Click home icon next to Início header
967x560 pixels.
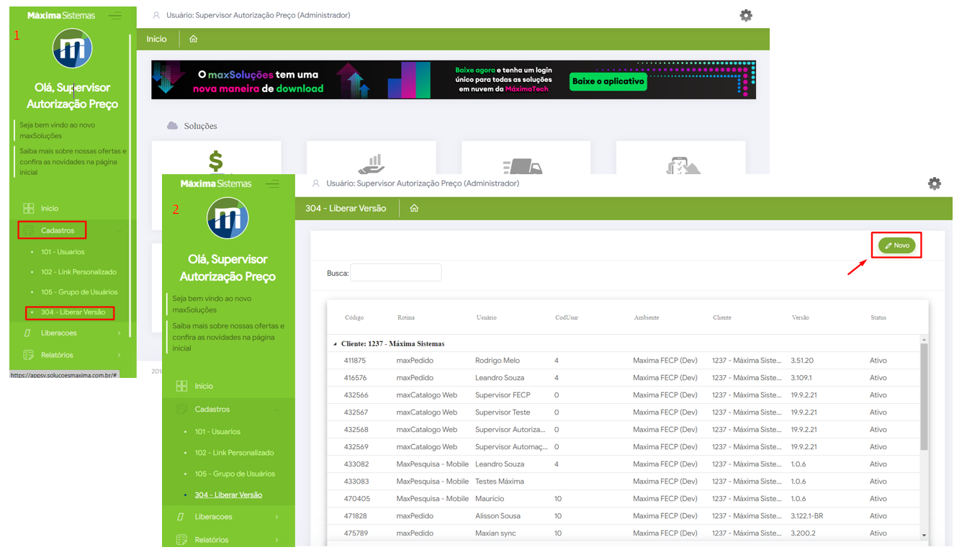pos(193,39)
